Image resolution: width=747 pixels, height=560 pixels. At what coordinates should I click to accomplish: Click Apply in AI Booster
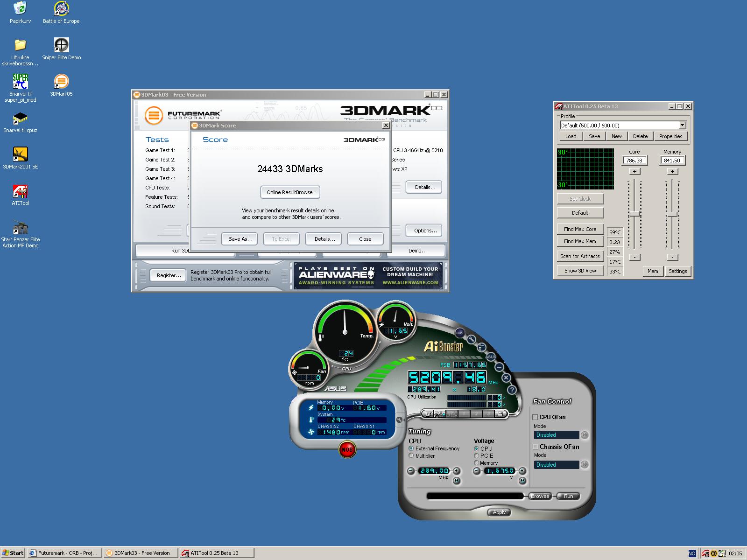coord(499,512)
